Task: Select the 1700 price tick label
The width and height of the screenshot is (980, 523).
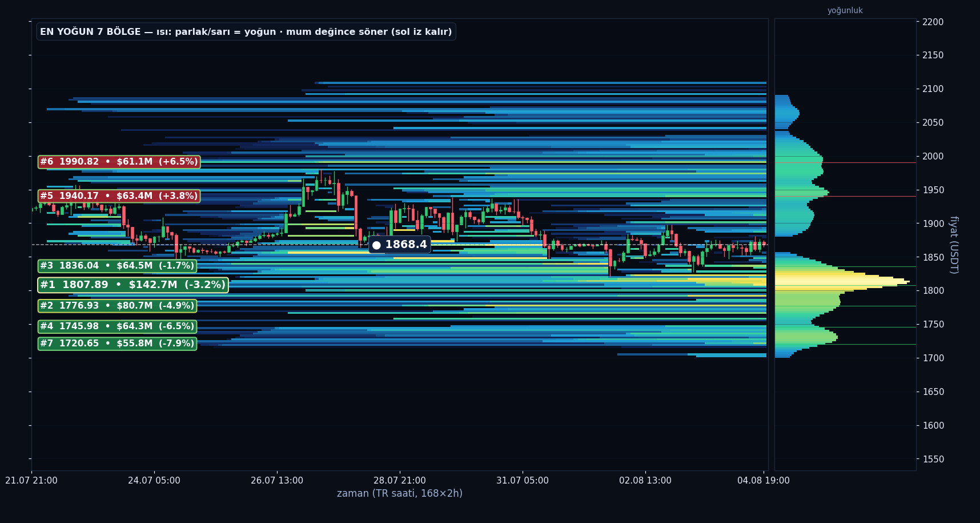Action: (932, 358)
